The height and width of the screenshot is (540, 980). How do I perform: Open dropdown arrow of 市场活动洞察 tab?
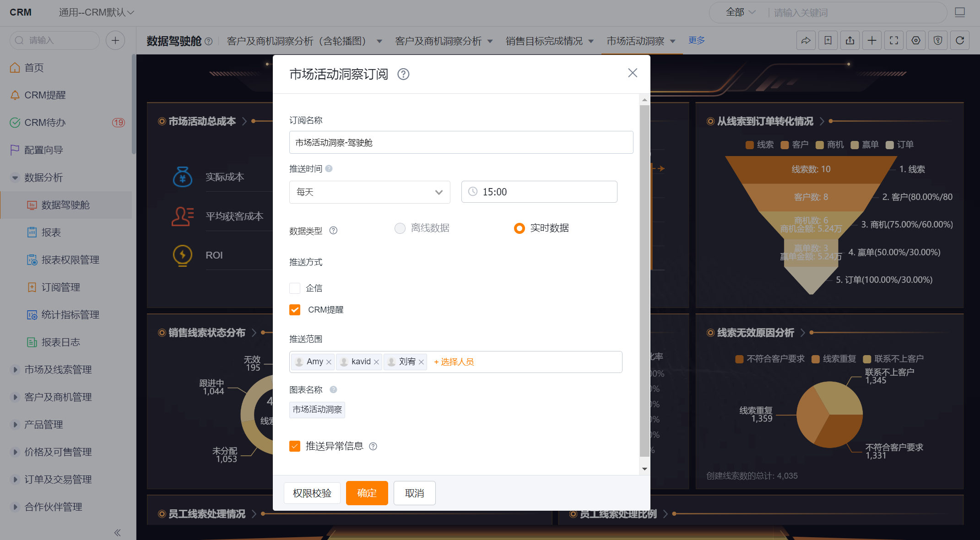673,41
